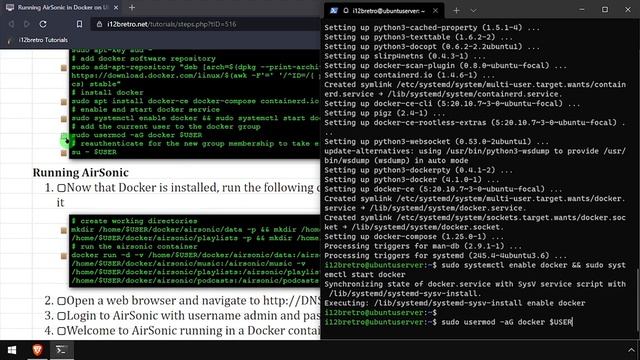Select the i12bretro@ubuntuserver terminal tab

384,11
